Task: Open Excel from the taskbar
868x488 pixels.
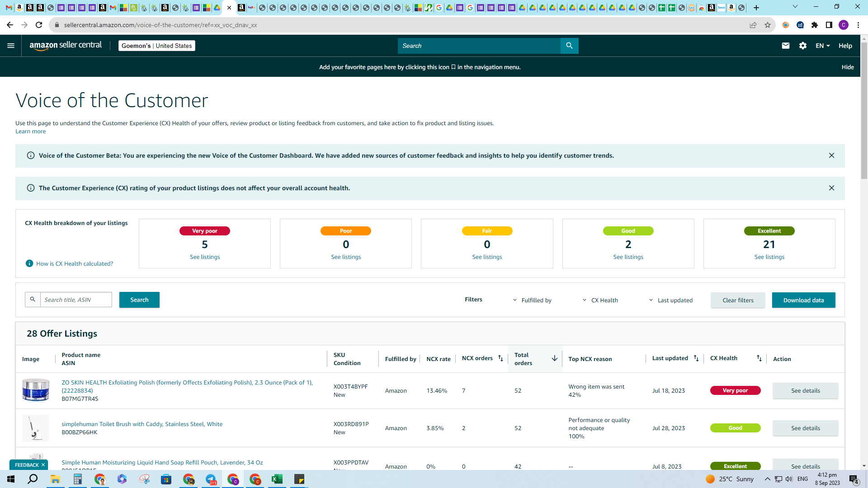Action: (277, 479)
